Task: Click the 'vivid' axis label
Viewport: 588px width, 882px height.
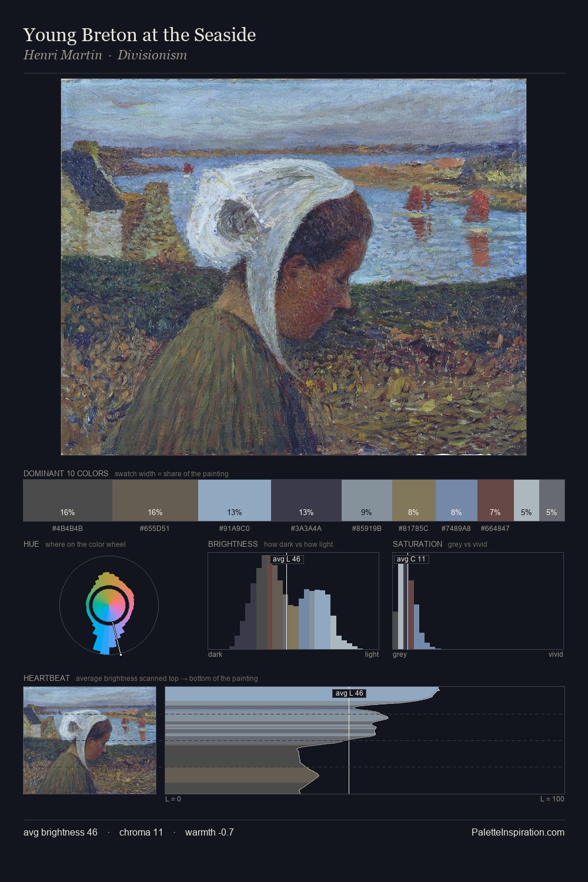Action: click(x=556, y=654)
